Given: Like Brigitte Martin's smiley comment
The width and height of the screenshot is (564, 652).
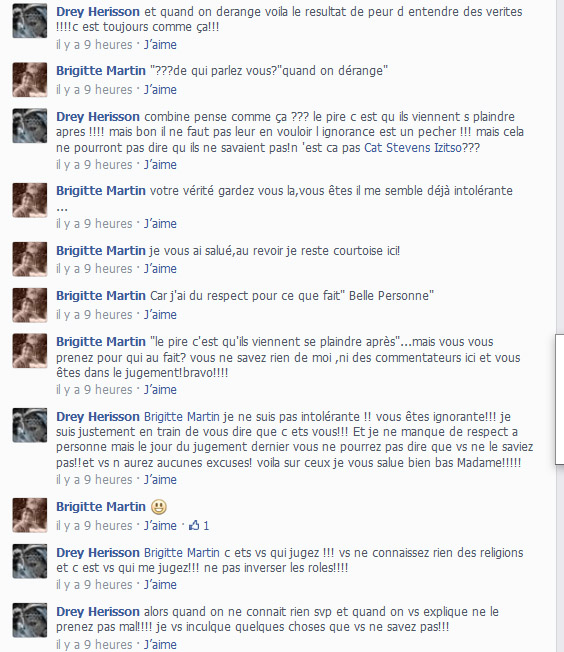Looking at the screenshot, I should [x=160, y=526].
